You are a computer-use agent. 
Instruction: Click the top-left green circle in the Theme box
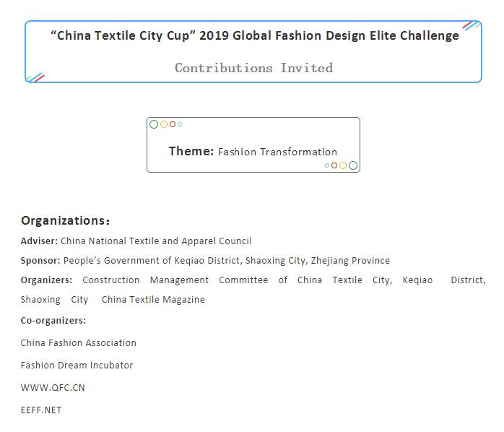pos(154,124)
